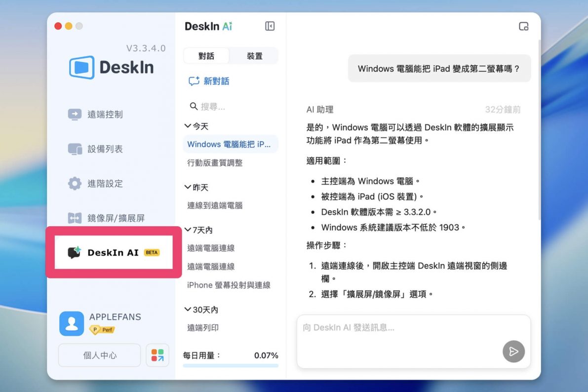Screen dimensions: 588x392
Task: Open the colorful apps grid icon
Action: (x=157, y=355)
